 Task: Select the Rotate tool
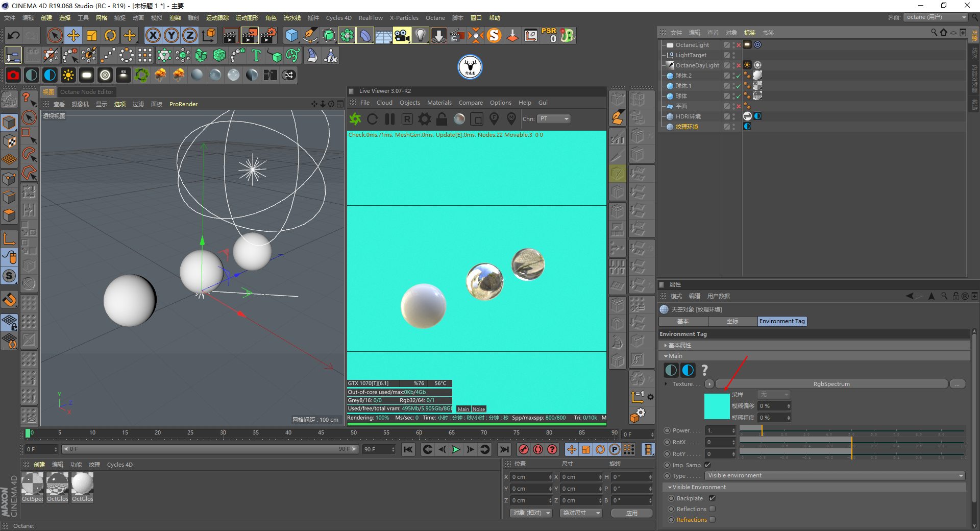point(110,35)
